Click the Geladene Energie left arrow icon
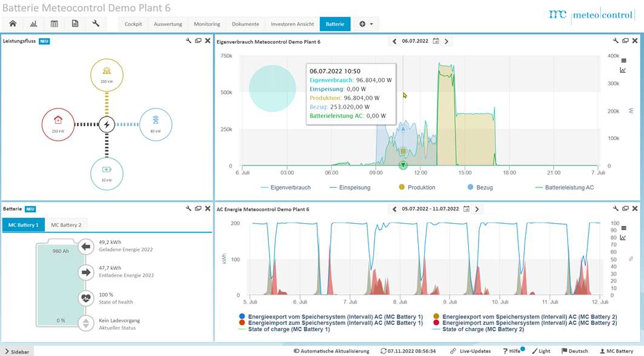Viewport: 644px width, 356px height. pos(86,246)
